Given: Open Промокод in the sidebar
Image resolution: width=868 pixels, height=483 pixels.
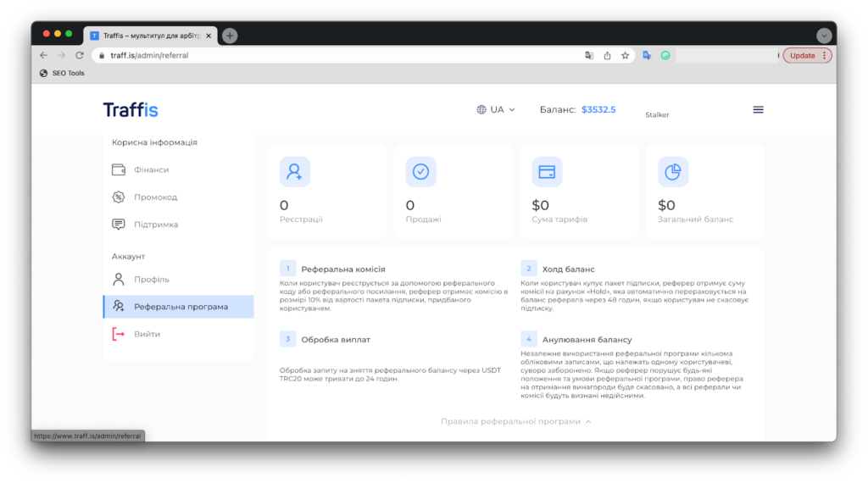Looking at the screenshot, I should click(x=155, y=197).
